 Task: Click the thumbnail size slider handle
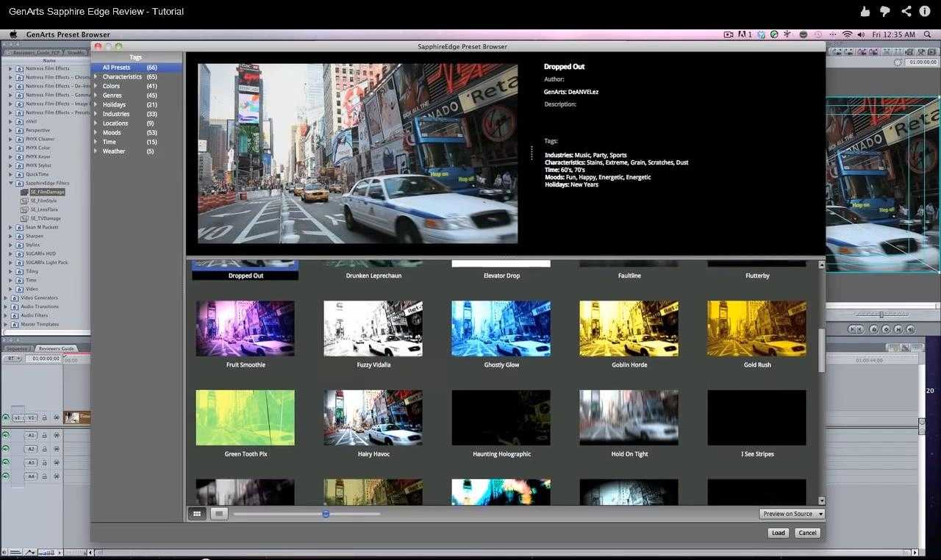click(x=326, y=514)
